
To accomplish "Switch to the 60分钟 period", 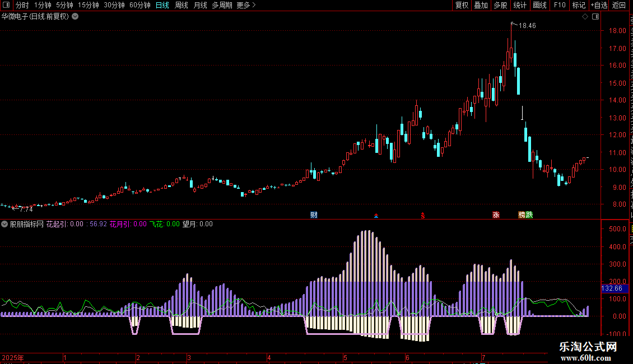I will 139,5.
